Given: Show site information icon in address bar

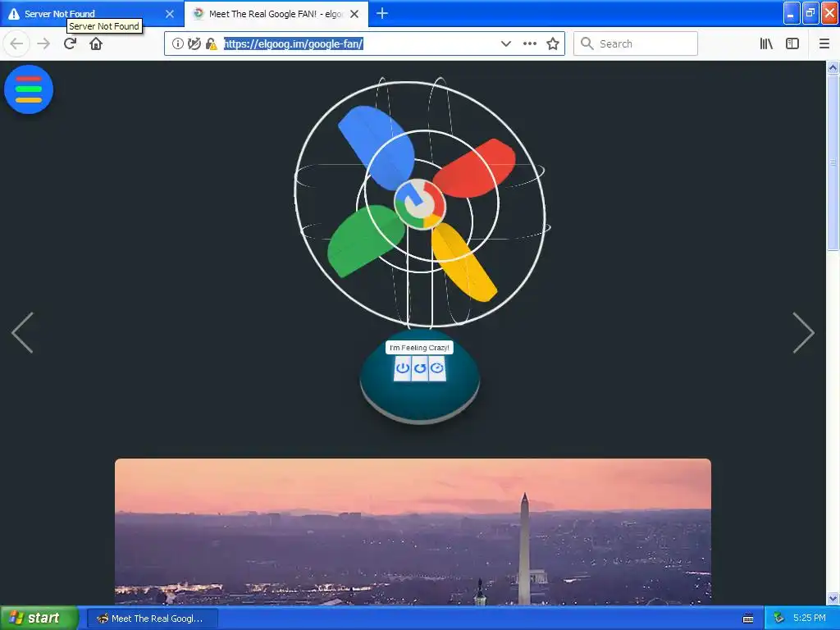Looking at the screenshot, I should 178,44.
